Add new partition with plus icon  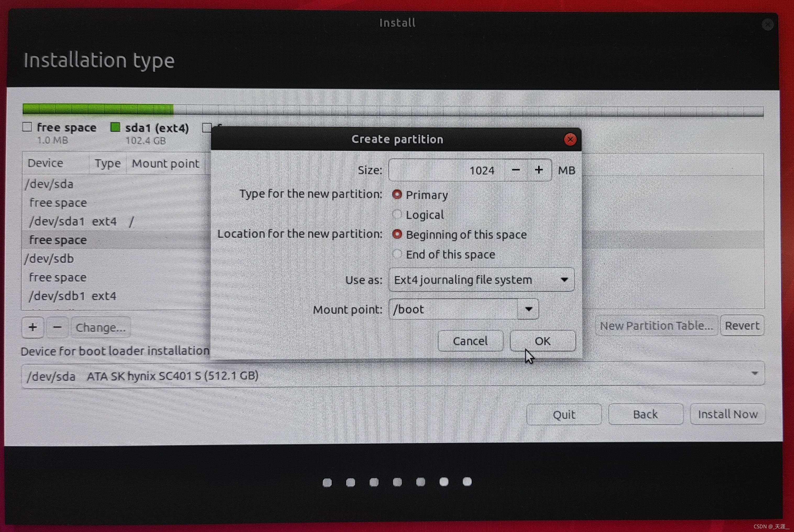pyautogui.click(x=33, y=327)
